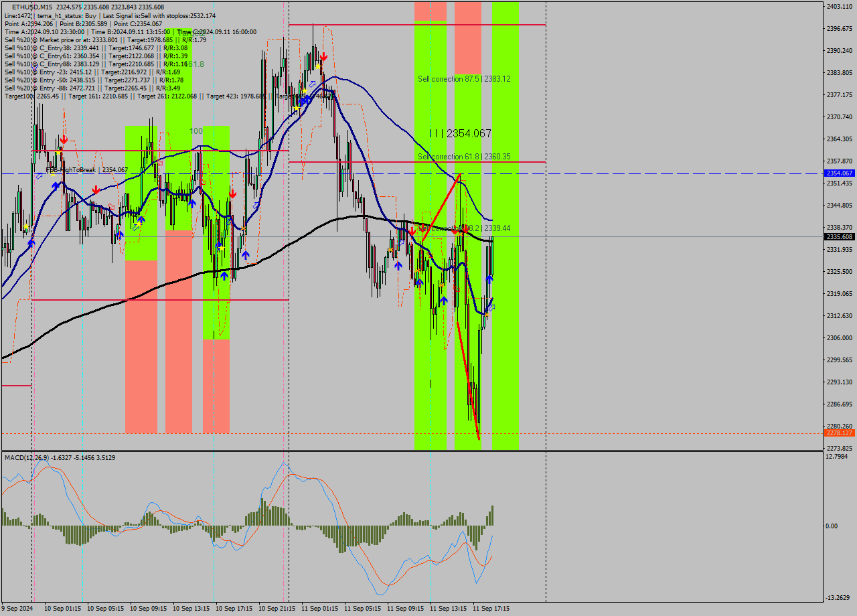
Task: Click the '10 Sep 01:15' time axis label
Action: [62, 609]
